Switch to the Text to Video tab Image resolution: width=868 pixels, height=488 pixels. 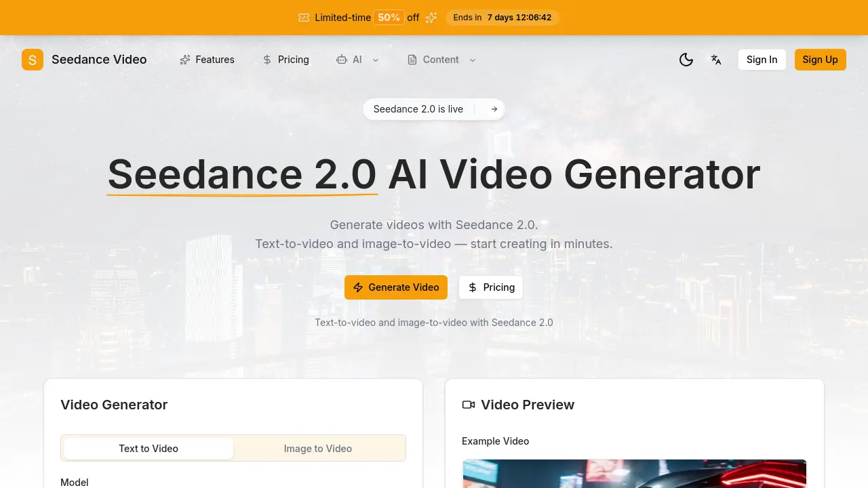(x=149, y=449)
